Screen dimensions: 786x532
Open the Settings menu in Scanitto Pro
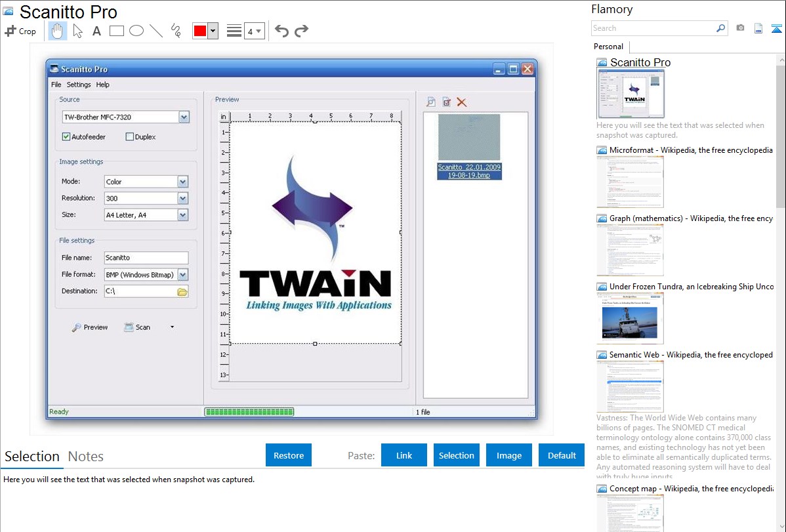(x=79, y=84)
